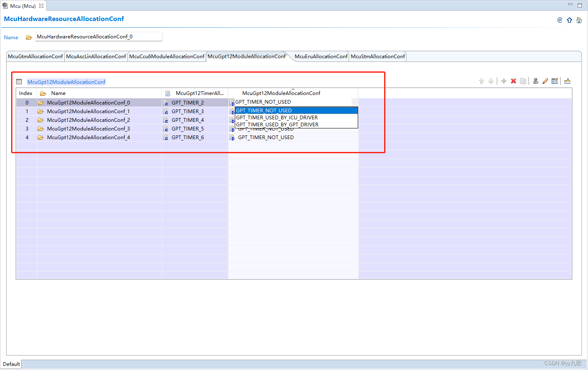Click the folder icon of McuGpt12ModuleAllocationConf_3

[40, 129]
